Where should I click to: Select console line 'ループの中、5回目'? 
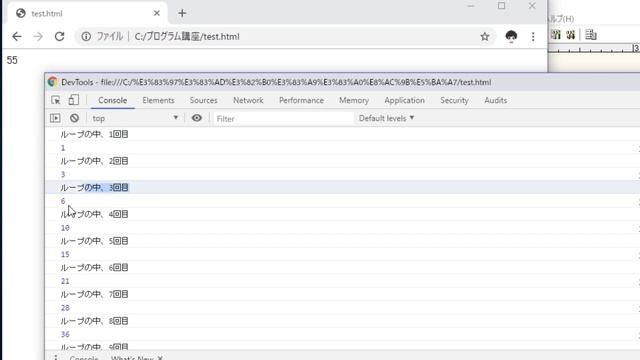coord(94,241)
